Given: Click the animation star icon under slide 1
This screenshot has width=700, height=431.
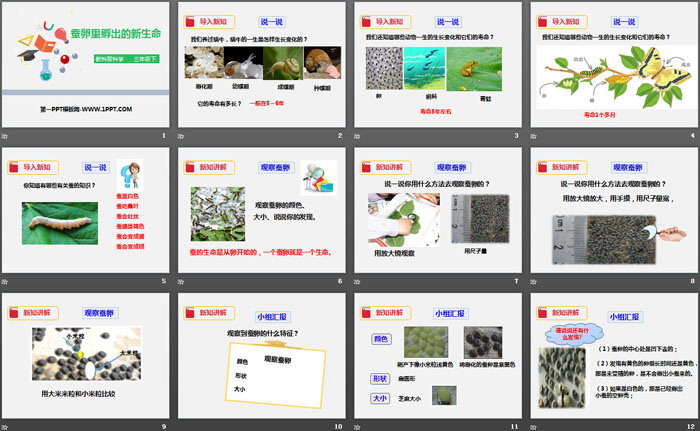Looking at the screenshot, I should 5,136.
